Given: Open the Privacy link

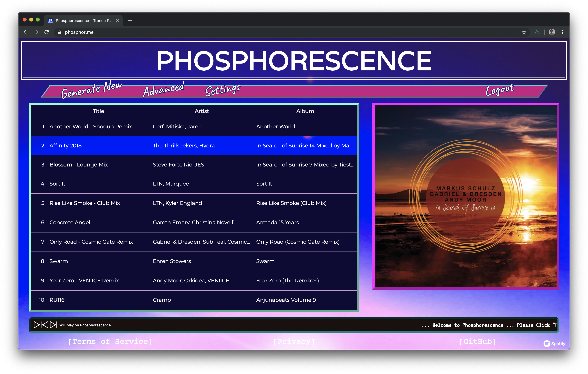Looking at the screenshot, I should (x=294, y=341).
